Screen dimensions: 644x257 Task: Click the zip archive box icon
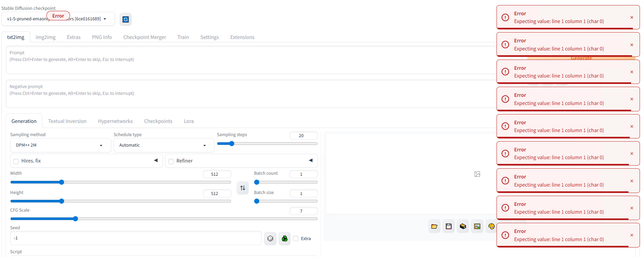463,226
